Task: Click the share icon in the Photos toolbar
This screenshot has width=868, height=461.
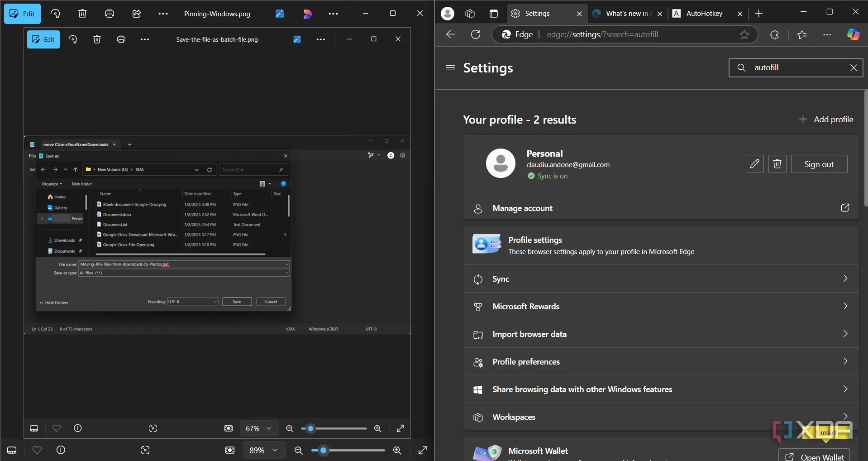Action: (x=136, y=14)
